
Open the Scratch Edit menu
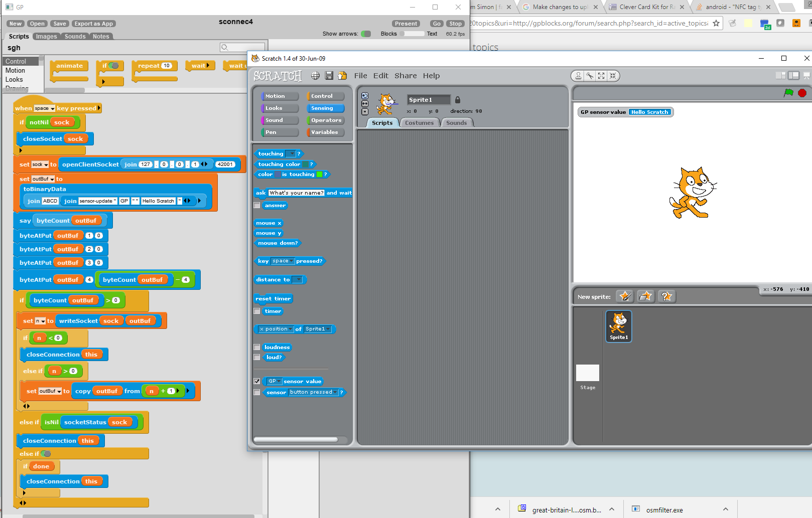tap(380, 76)
